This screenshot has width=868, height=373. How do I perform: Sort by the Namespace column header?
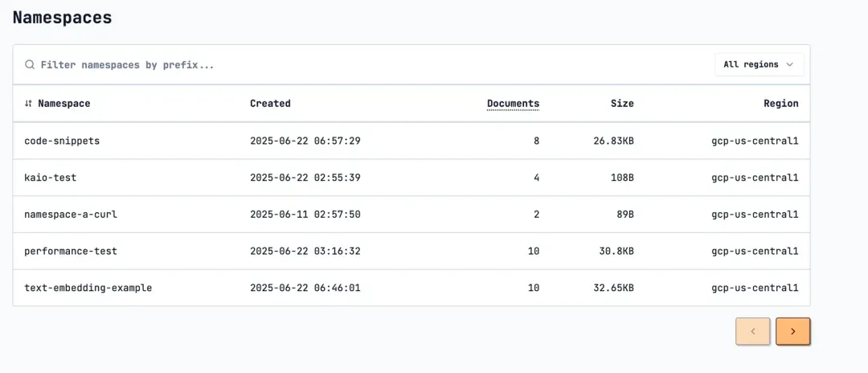63,104
